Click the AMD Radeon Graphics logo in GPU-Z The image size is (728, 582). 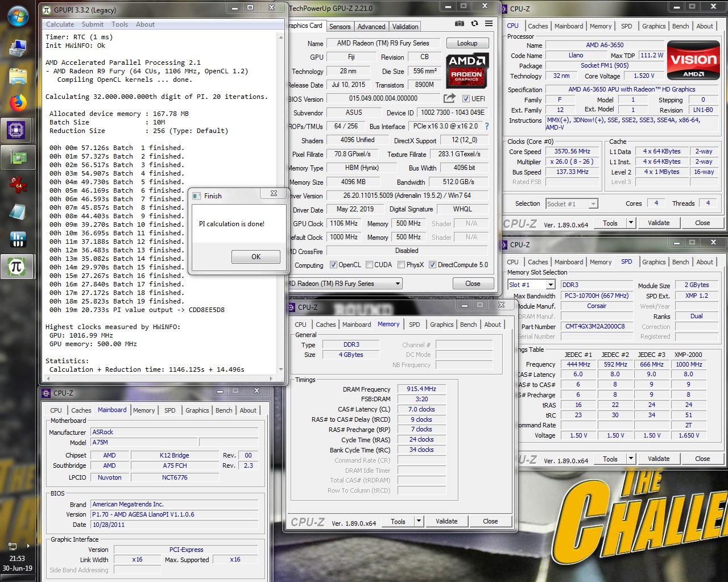tap(466, 70)
